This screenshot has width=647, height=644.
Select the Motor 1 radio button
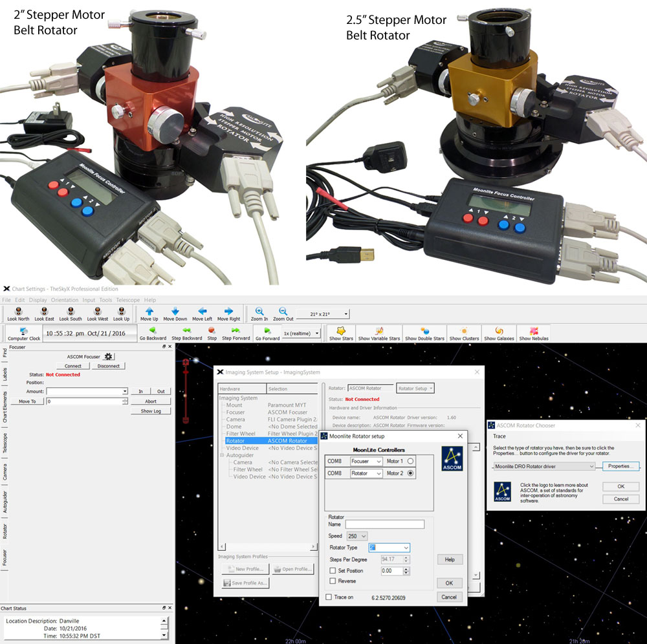click(x=410, y=461)
